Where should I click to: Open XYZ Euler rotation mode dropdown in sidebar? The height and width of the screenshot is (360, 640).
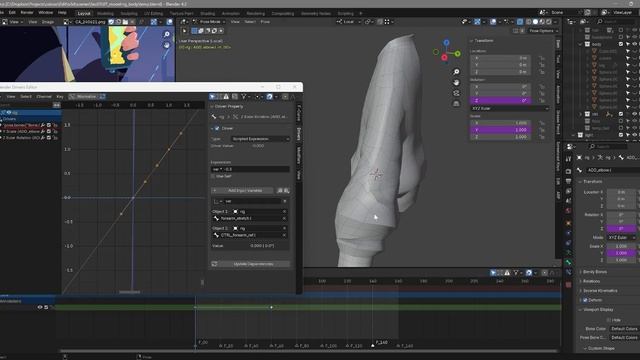pyautogui.click(x=509, y=109)
